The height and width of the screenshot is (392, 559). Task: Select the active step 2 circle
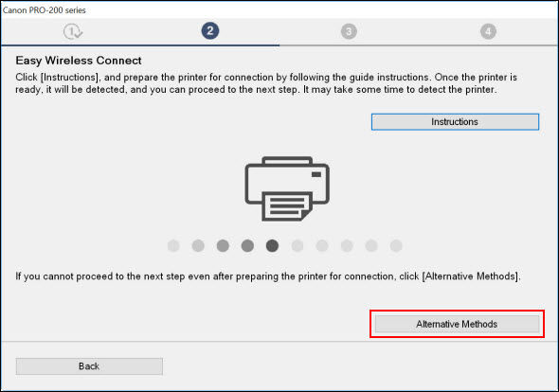point(210,31)
